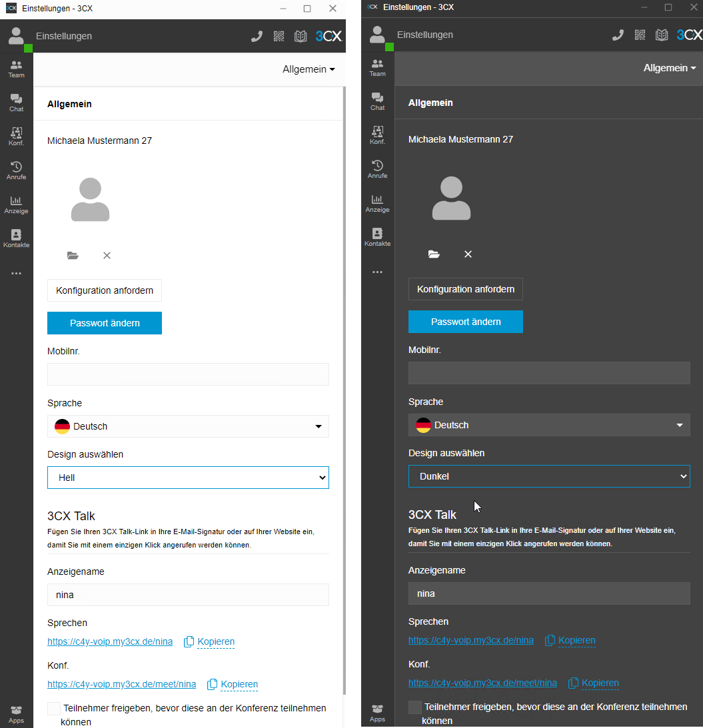Open Kontakte in the dark window sidebar
Image resolution: width=703 pixels, height=728 pixels.
[x=377, y=237]
